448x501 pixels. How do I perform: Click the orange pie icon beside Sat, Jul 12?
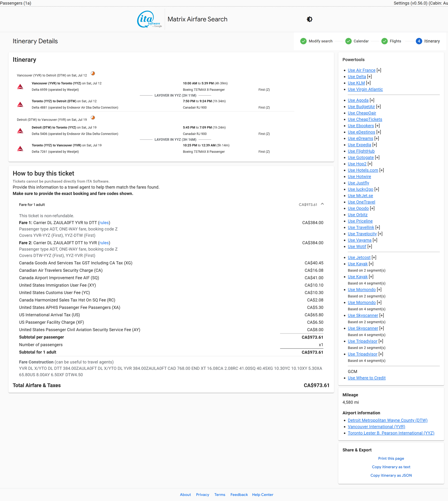(x=93, y=73)
